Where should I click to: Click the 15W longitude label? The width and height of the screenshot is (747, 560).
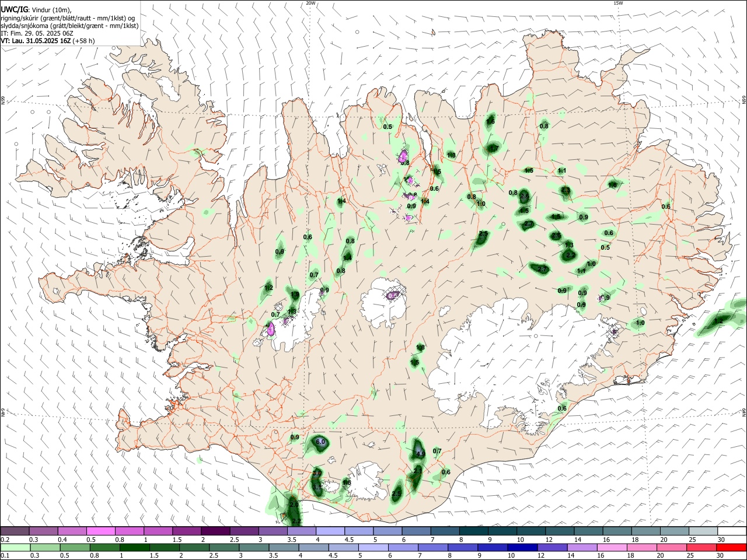pyautogui.click(x=618, y=3)
